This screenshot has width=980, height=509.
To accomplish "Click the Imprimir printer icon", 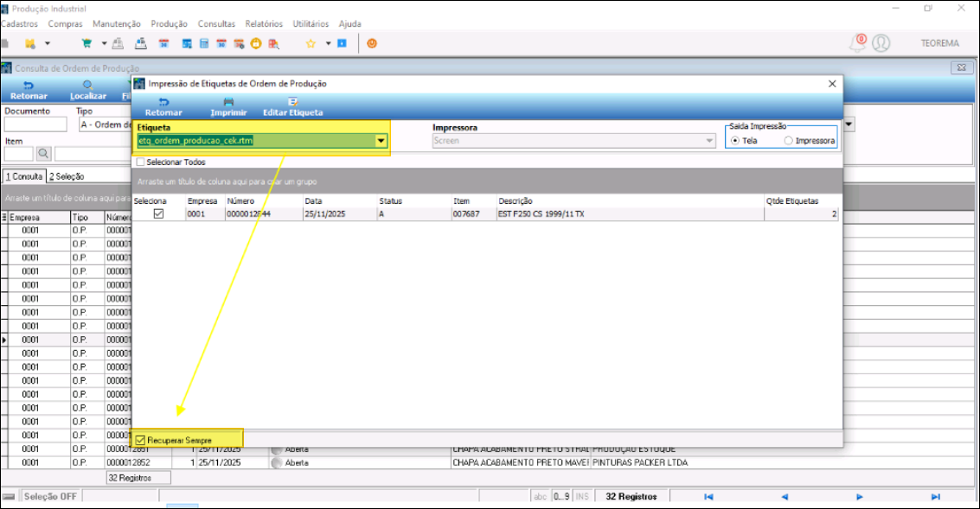I will coord(228,102).
